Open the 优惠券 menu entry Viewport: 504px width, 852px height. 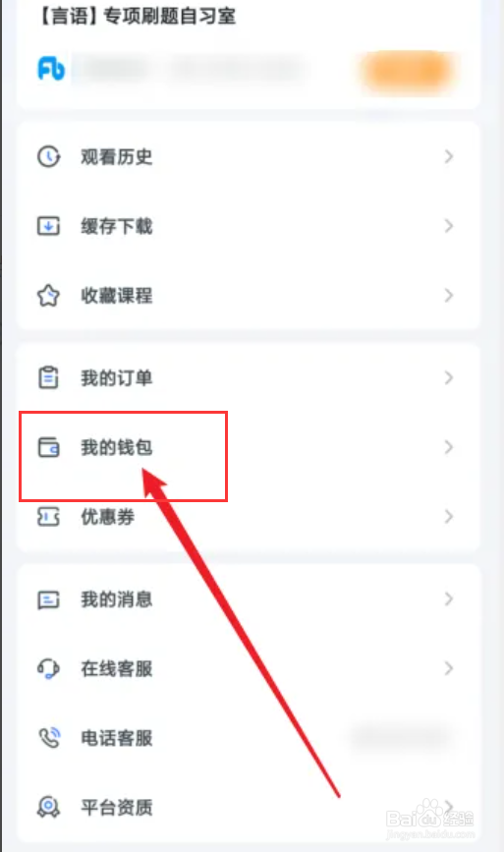coord(249,517)
